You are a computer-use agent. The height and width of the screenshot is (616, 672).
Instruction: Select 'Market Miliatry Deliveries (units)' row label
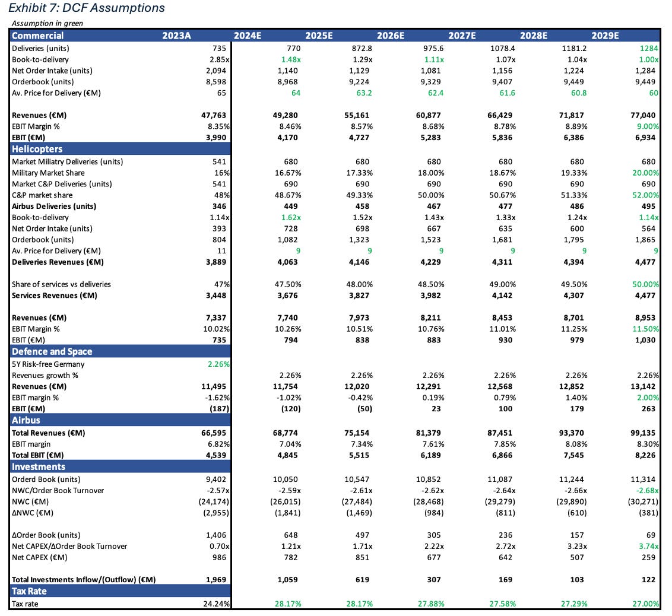[67, 162]
